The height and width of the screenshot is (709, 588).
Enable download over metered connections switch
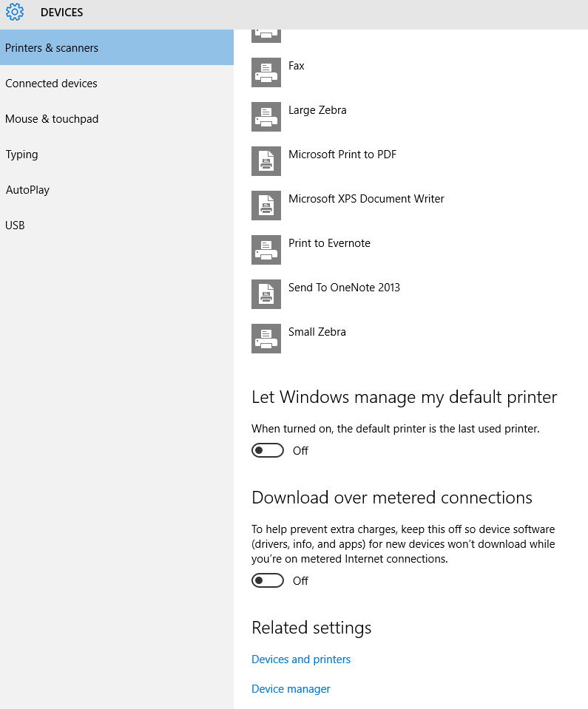tap(268, 580)
